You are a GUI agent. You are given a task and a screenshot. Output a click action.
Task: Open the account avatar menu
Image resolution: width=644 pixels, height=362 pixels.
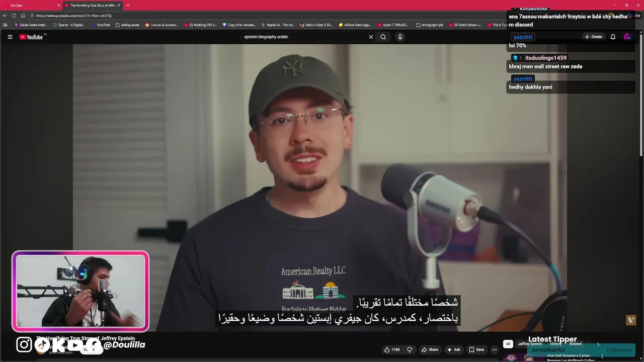(627, 37)
